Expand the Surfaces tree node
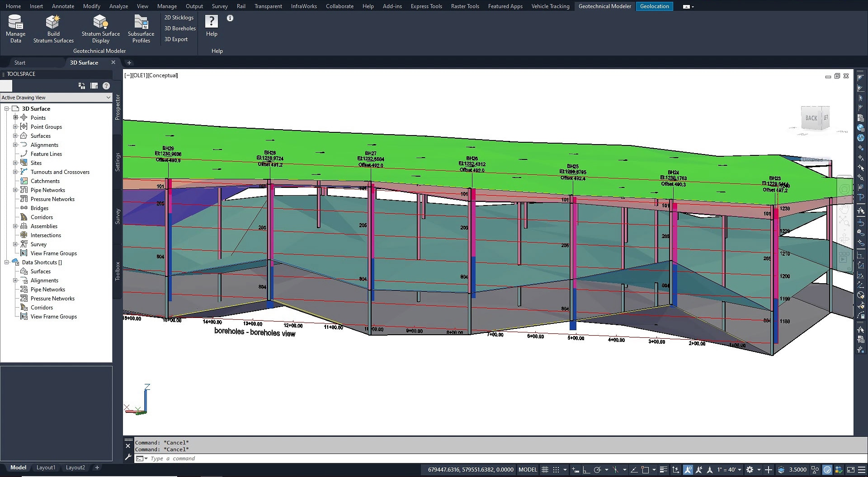Image resolution: width=868 pixels, height=477 pixels. tap(15, 136)
